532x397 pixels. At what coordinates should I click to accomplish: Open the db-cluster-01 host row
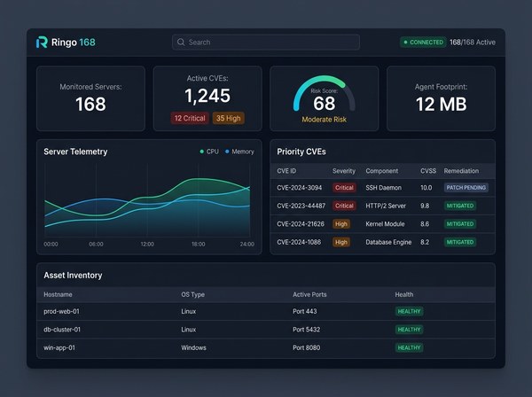tap(266, 330)
